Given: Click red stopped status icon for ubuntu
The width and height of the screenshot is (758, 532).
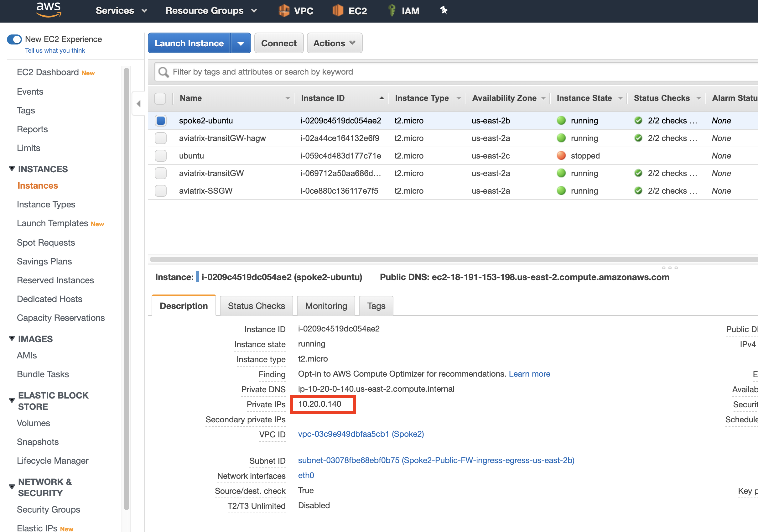Looking at the screenshot, I should point(561,155).
